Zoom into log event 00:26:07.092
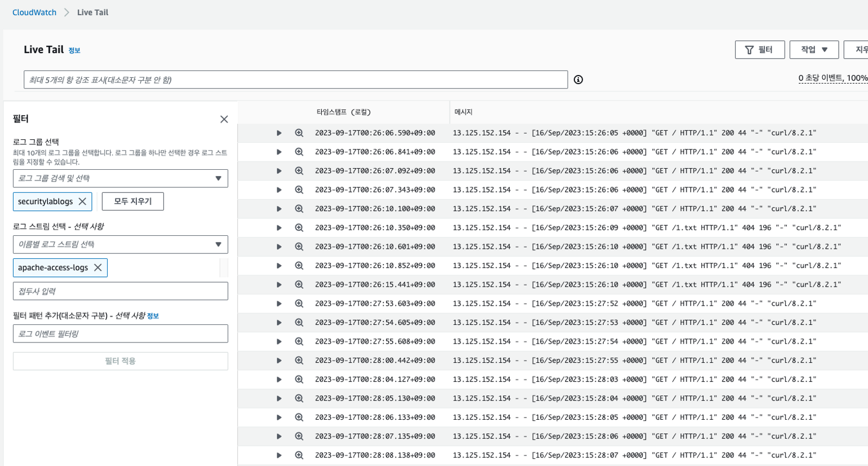Image resolution: width=868 pixels, height=466 pixels. [x=299, y=171]
